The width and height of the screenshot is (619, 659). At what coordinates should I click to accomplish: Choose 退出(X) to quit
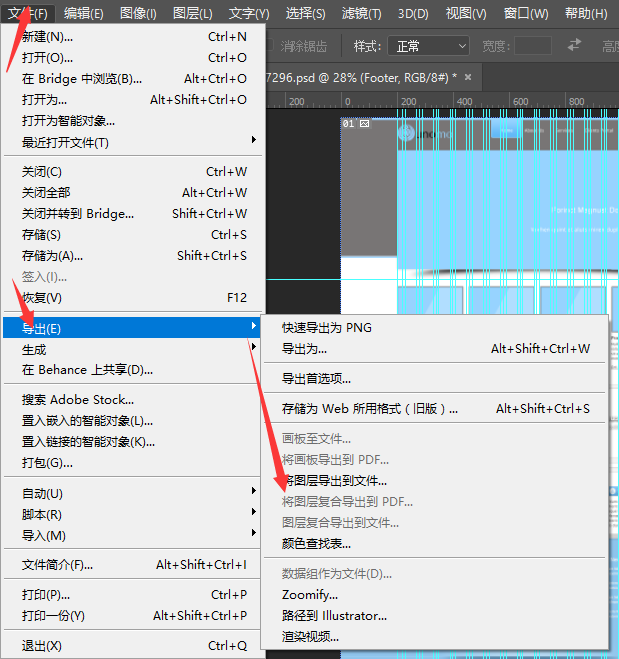click(x=132, y=646)
